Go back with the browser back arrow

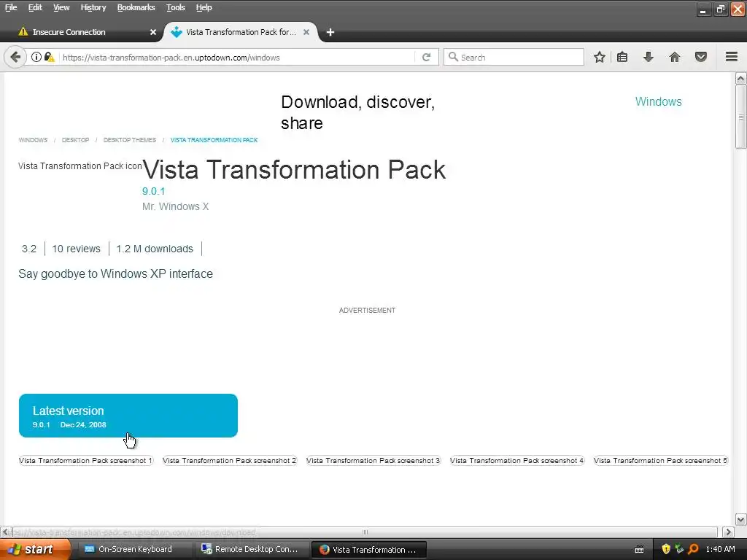coord(15,57)
